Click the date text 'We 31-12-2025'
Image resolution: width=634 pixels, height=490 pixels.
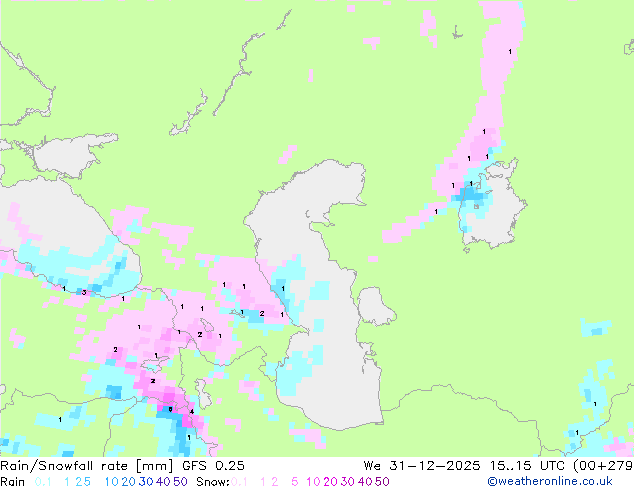tap(422, 466)
